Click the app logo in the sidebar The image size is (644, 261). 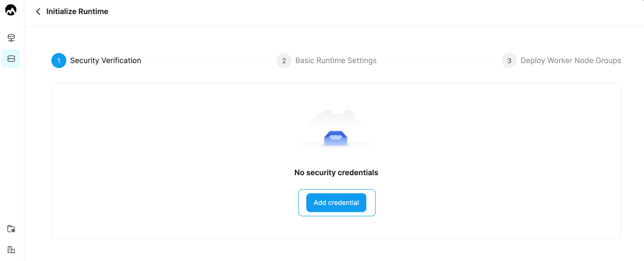[x=11, y=10]
